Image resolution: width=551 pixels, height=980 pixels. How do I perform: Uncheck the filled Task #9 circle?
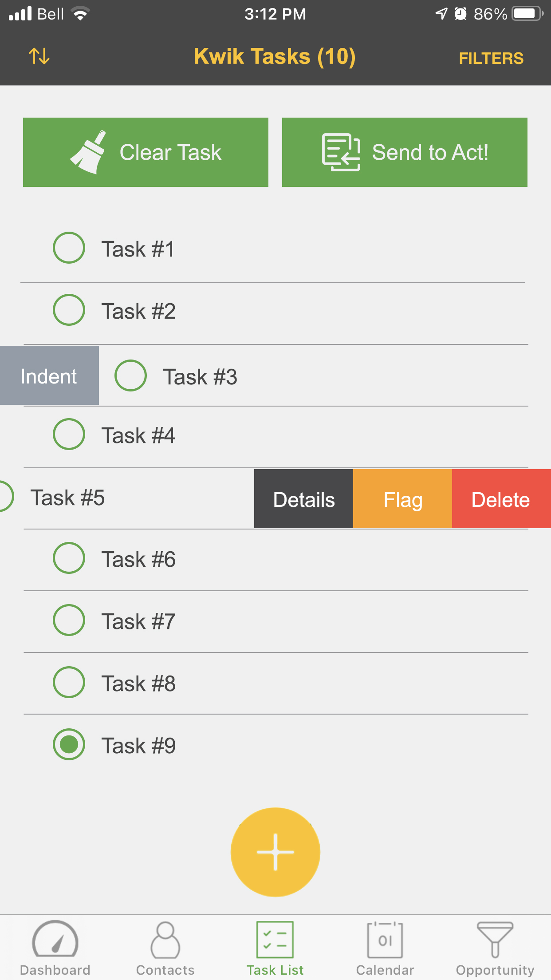pos(69,744)
